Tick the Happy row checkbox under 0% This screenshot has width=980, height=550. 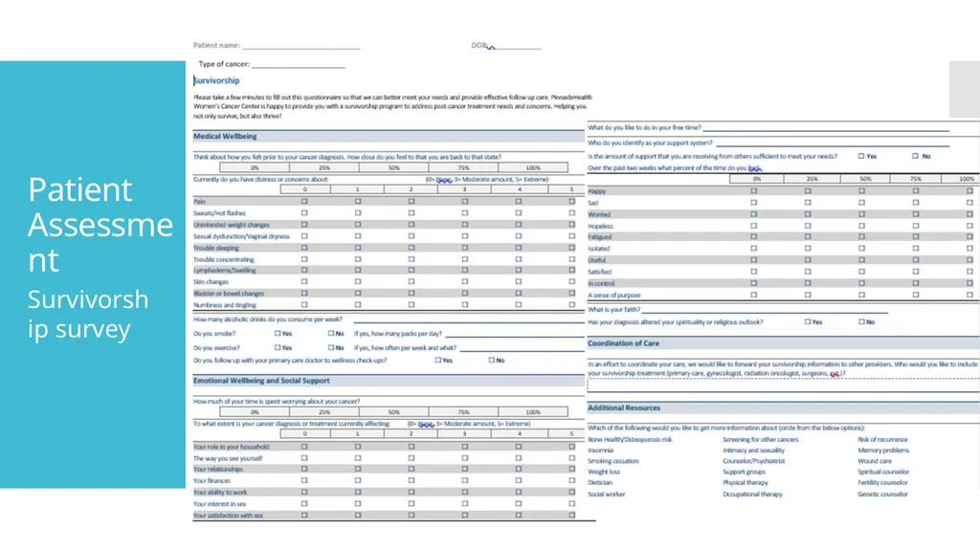pyautogui.click(x=754, y=191)
